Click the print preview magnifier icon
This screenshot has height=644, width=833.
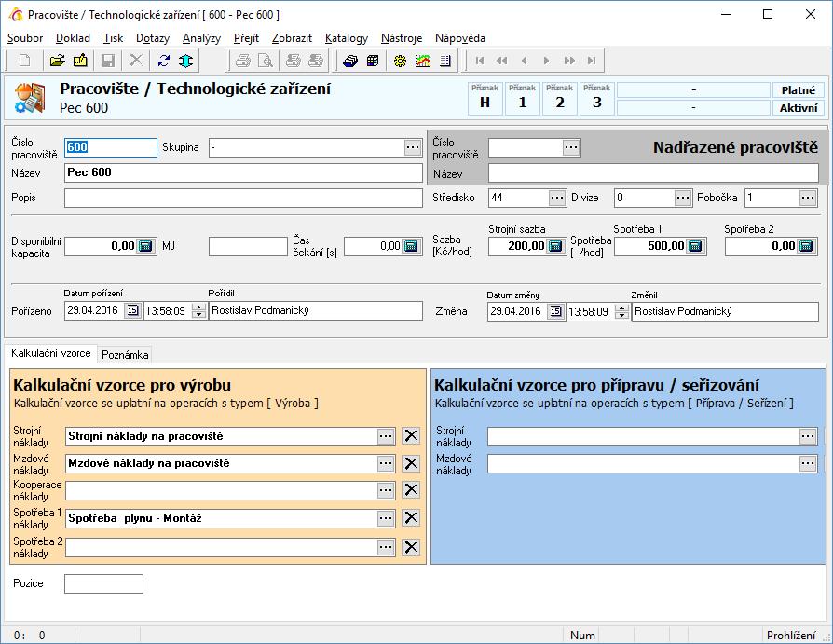click(266, 61)
